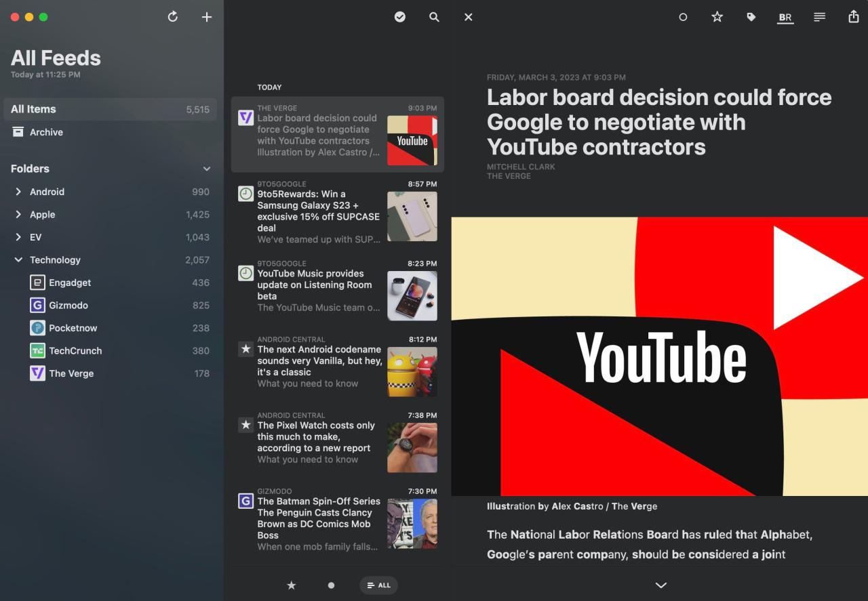
Task: Open search in the article list
Action: pyautogui.click(x=434, y=17)
